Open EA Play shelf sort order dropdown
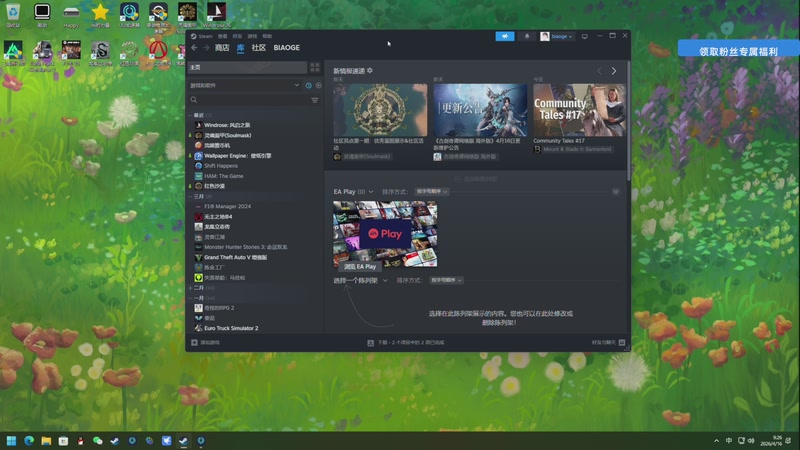 432,191
